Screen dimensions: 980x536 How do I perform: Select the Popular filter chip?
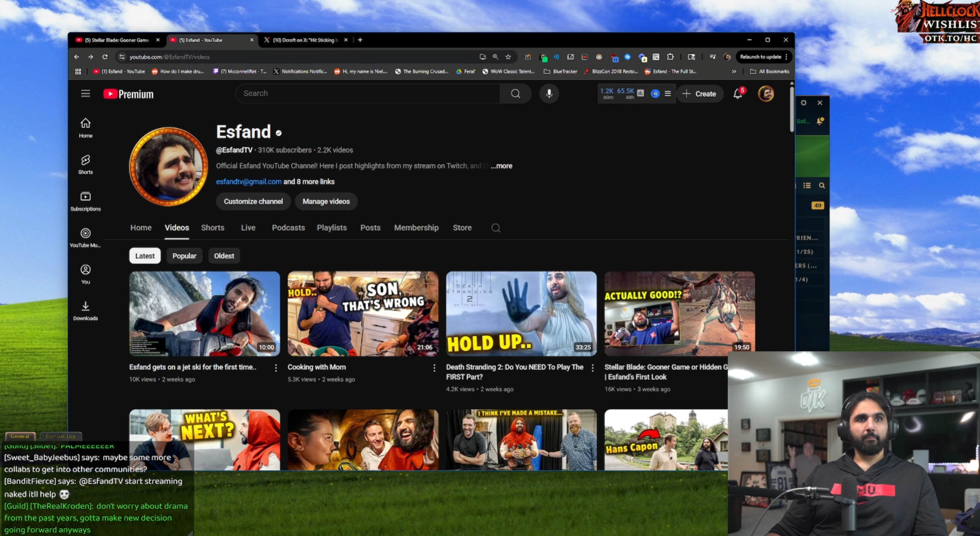click(184, 256)
